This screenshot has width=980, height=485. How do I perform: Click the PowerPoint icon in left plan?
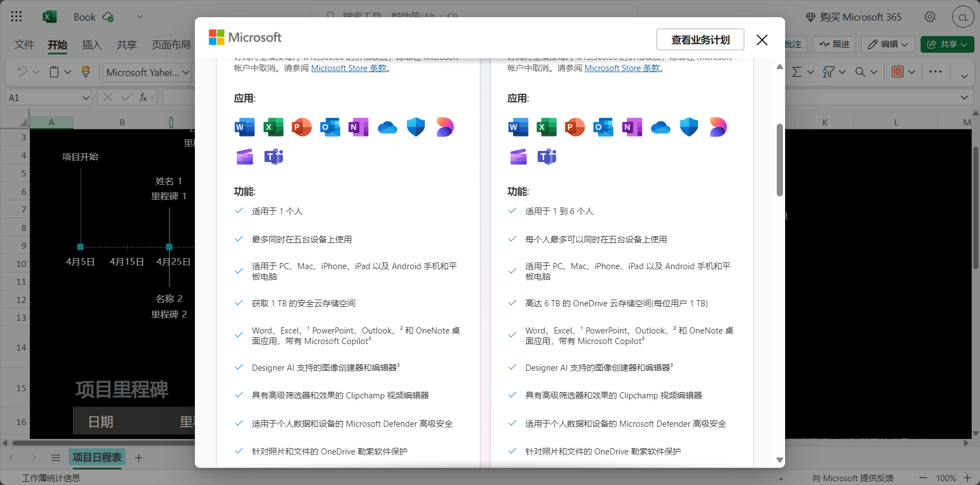pyautogui.click(x=301, y=127)
